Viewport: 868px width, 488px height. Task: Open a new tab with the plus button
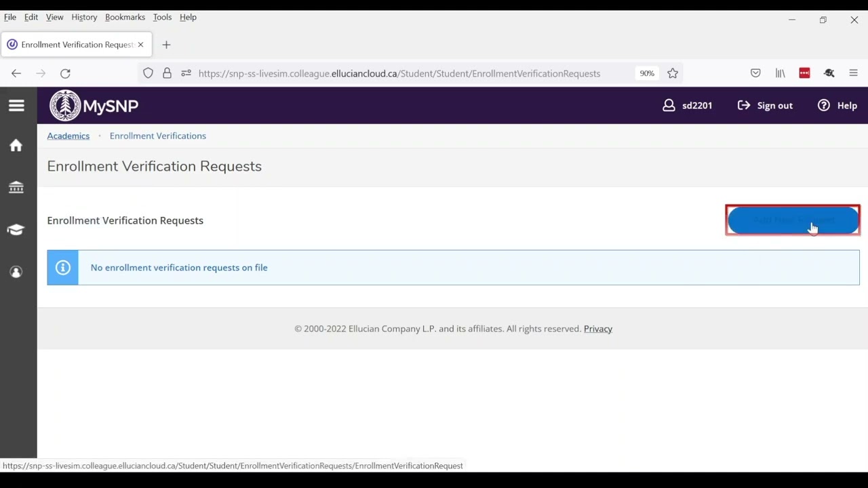(x=166, y=45)
